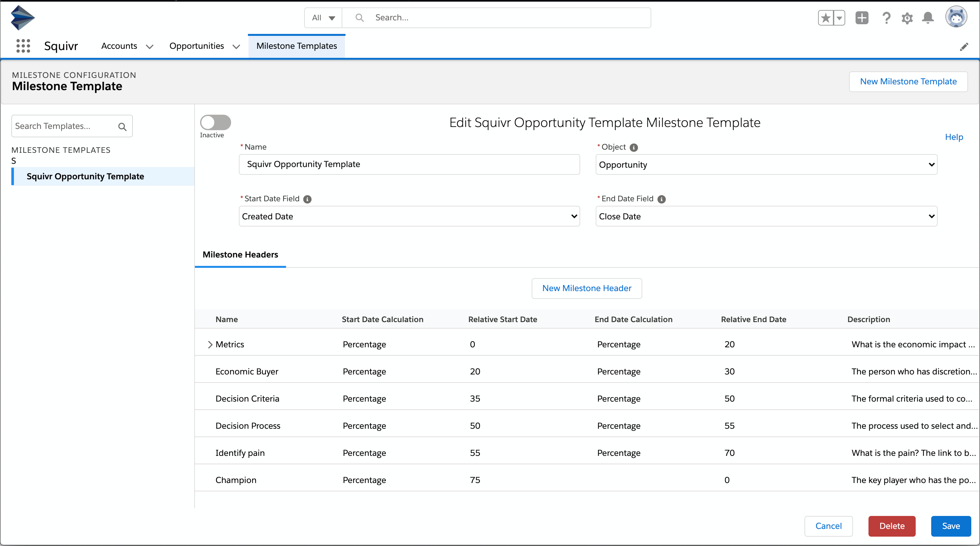The image size is (980, 546).
Task: Click New Milestone Header button
Action: (x=587, y=288)
